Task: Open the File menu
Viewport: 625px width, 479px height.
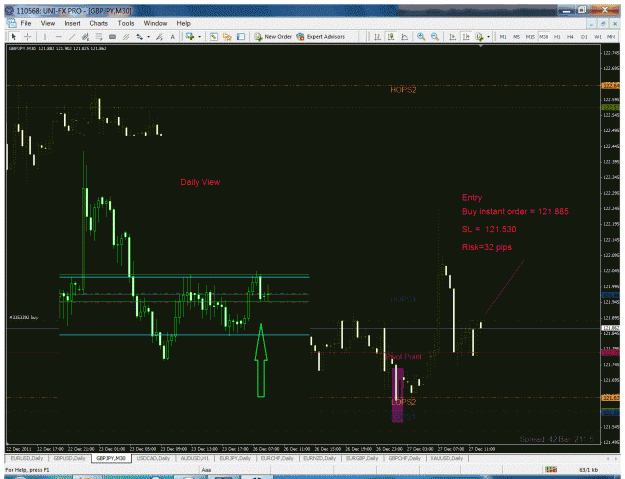Action: [26, 24]
